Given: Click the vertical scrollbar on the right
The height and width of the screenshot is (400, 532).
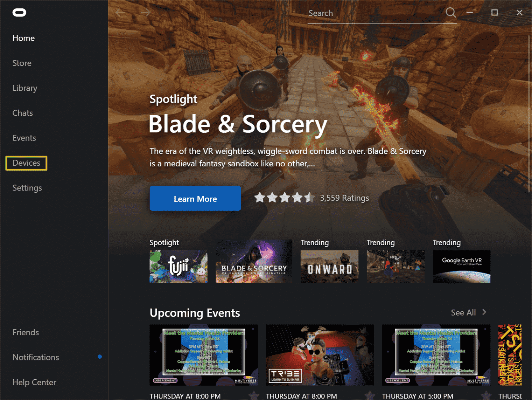Looking at the screenshot, I should 529,114.
